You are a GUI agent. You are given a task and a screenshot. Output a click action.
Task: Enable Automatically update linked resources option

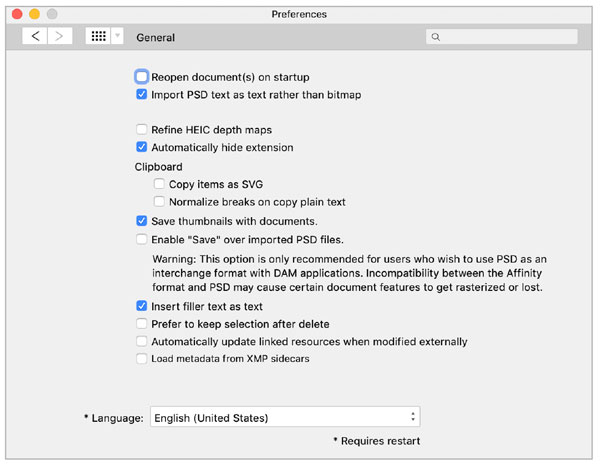(142, 341)
